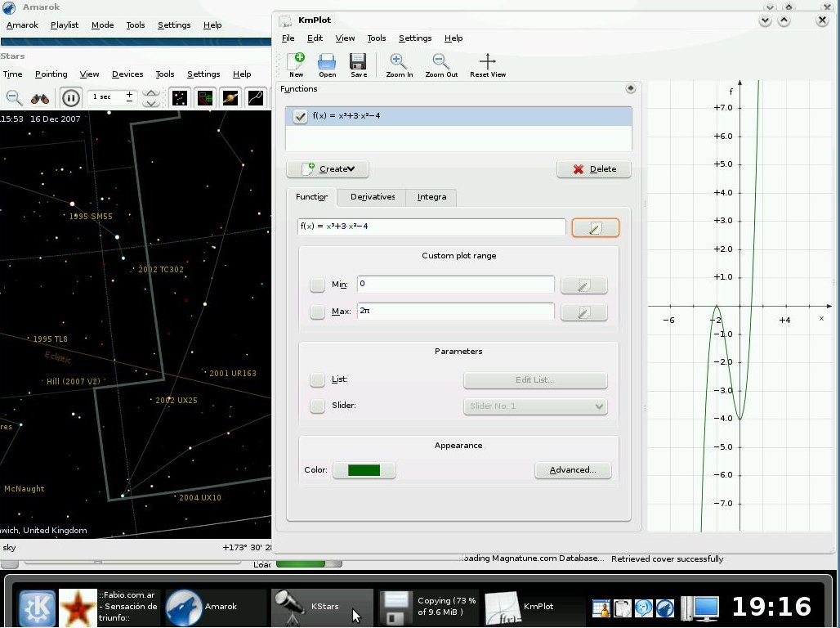Open the Pointing menu in KStars
This screenshot has height=628, width=840.
51,74
